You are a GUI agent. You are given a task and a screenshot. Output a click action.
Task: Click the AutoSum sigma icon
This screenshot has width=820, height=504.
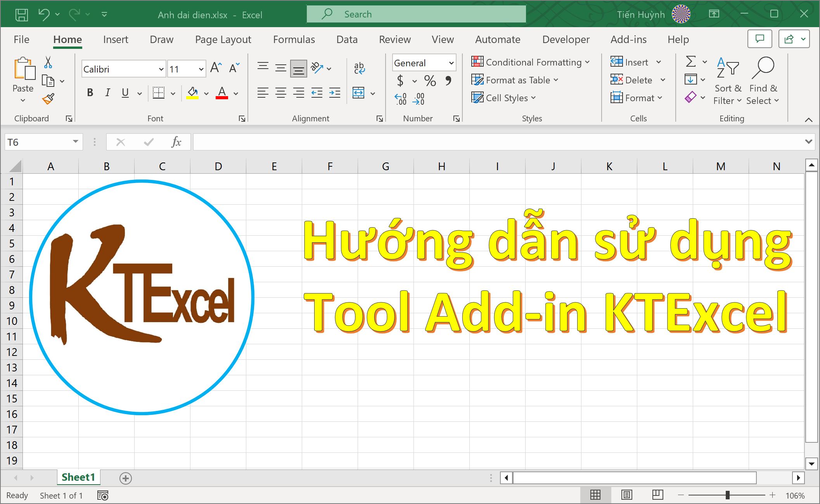[x=691, y=61]
